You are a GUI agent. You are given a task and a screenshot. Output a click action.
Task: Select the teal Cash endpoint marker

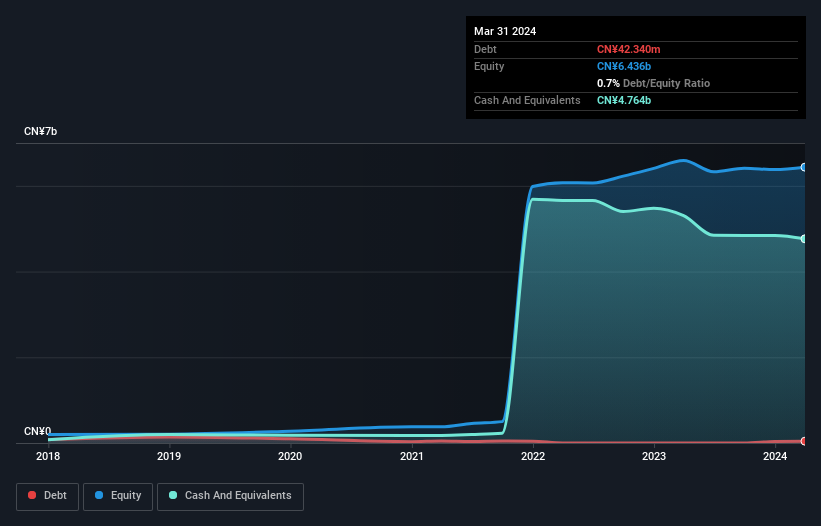pyautogui.click(x=804, y=239)
